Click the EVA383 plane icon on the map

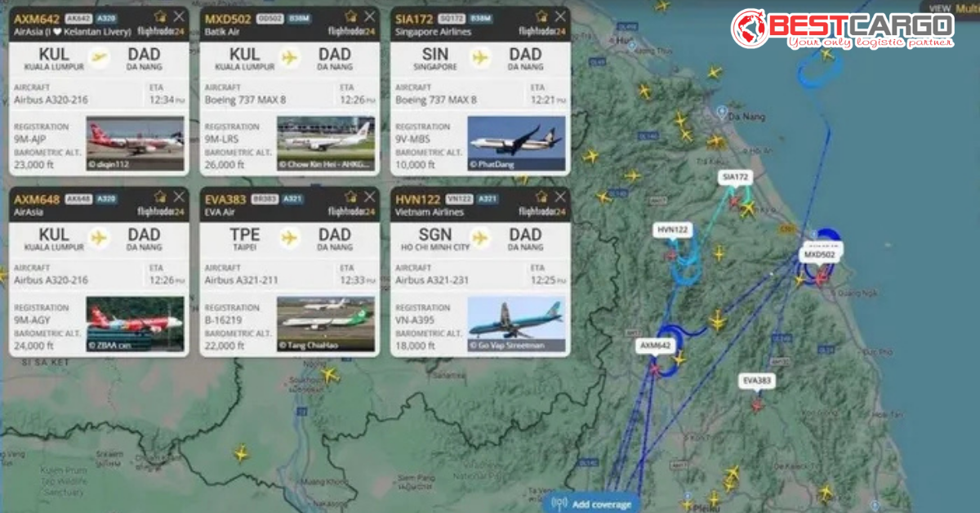click(757, 404)
